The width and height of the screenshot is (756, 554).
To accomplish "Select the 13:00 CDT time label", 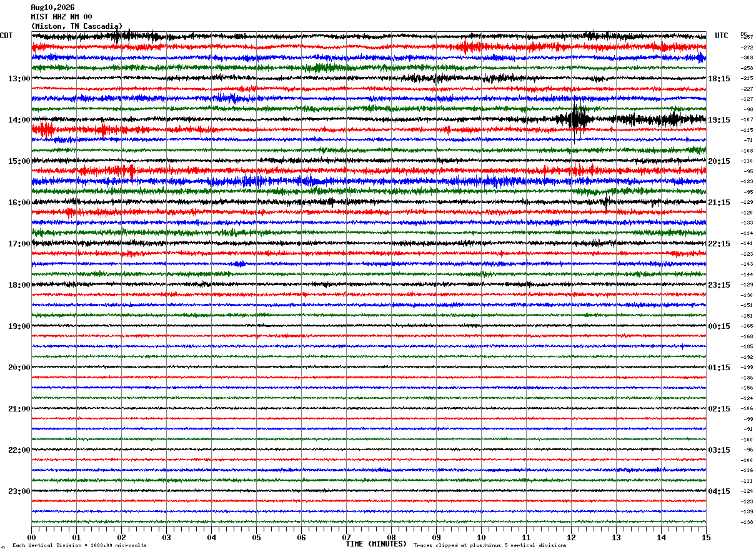I will pos(19,79).
